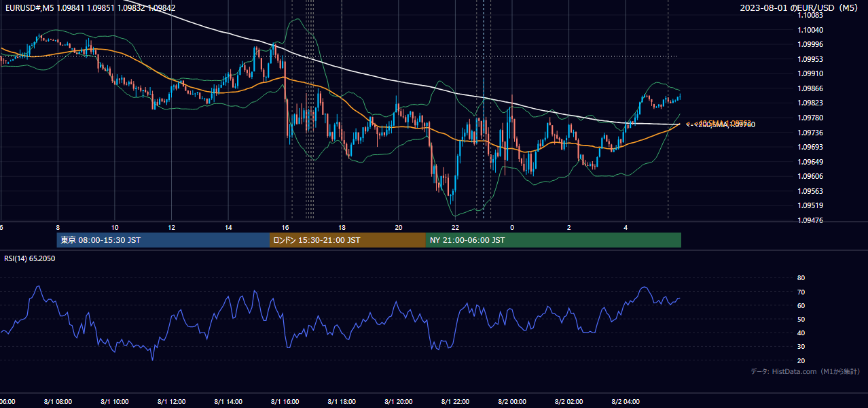Click the 8/2 00:00 date label

[512, 402]
